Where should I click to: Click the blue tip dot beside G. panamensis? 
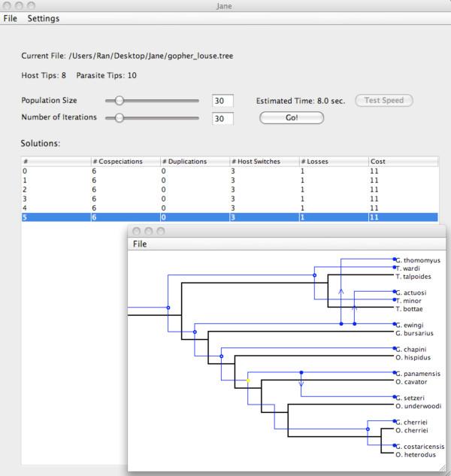pos(395,373)
